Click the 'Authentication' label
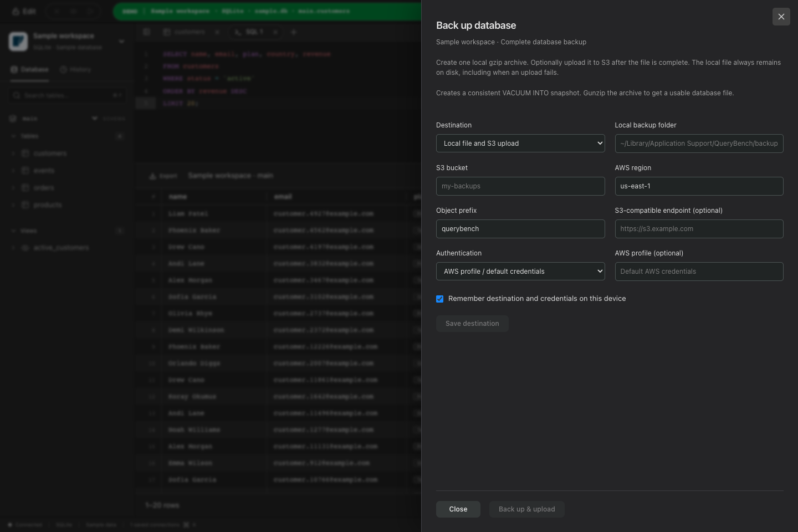This screenshot has height=532, width=798. point(459,253)
